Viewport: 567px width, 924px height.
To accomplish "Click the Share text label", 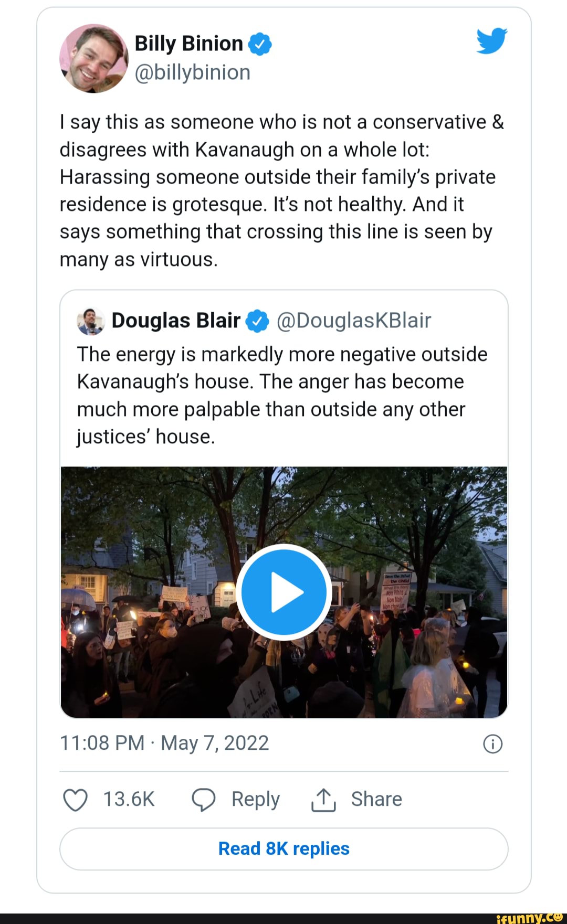I will click(376, 800).
